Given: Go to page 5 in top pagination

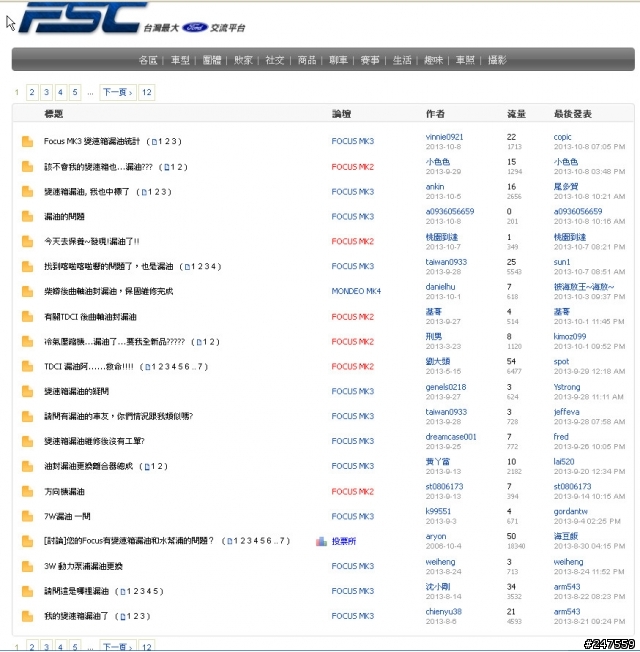Looking at the screenshot, I should point(75,92).
